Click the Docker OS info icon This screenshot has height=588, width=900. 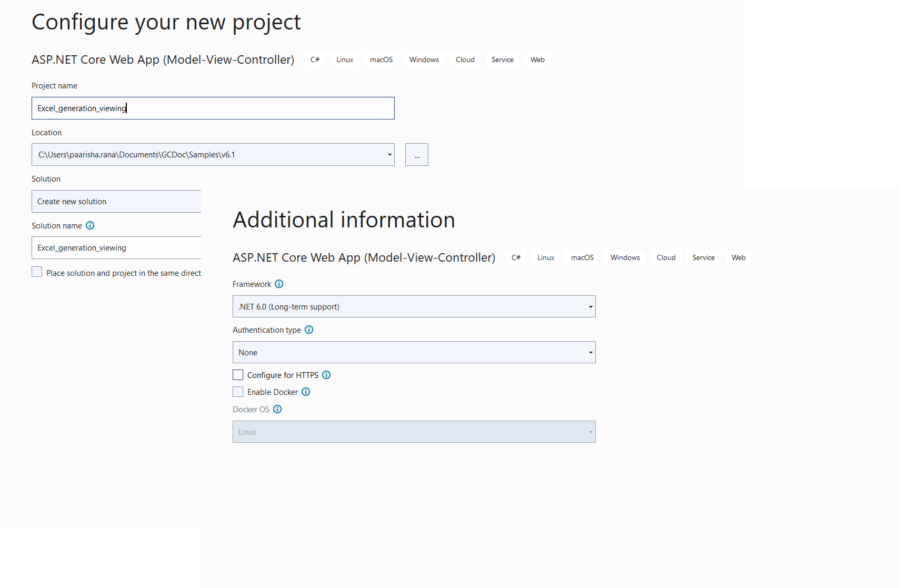pyautogui.click(x=277, y=410)
